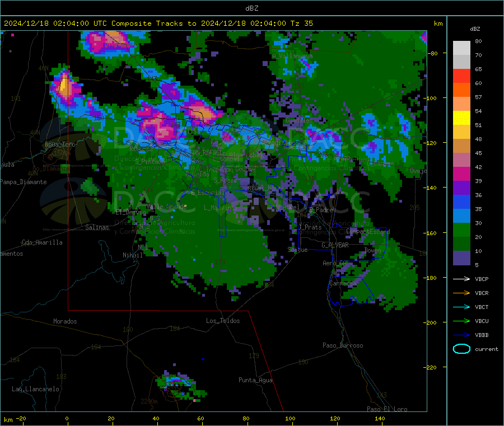Click the 'Carmensa' map label
Screen dimensions: 504x426
pos(343,283)
